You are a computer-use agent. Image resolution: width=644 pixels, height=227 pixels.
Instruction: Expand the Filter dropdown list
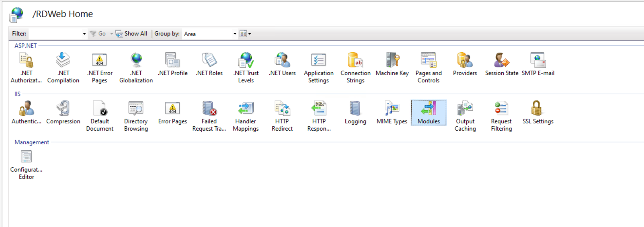click(84, 34)
